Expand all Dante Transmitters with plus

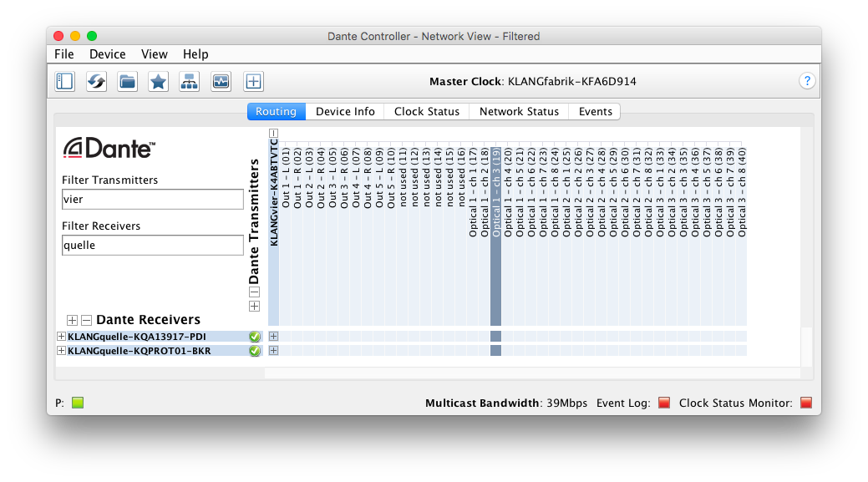click(254, 306)
